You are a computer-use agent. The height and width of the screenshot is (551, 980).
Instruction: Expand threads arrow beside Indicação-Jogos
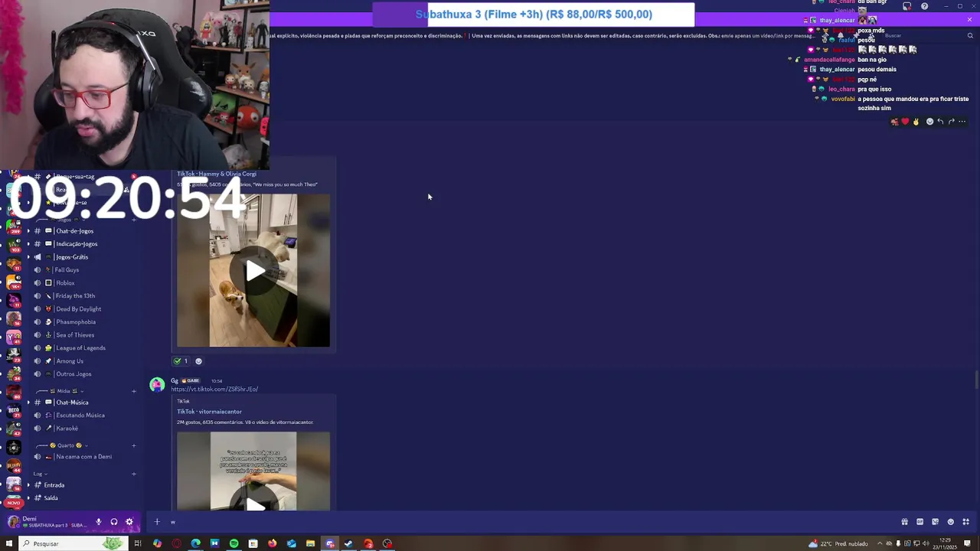click(x=28, y=244)
